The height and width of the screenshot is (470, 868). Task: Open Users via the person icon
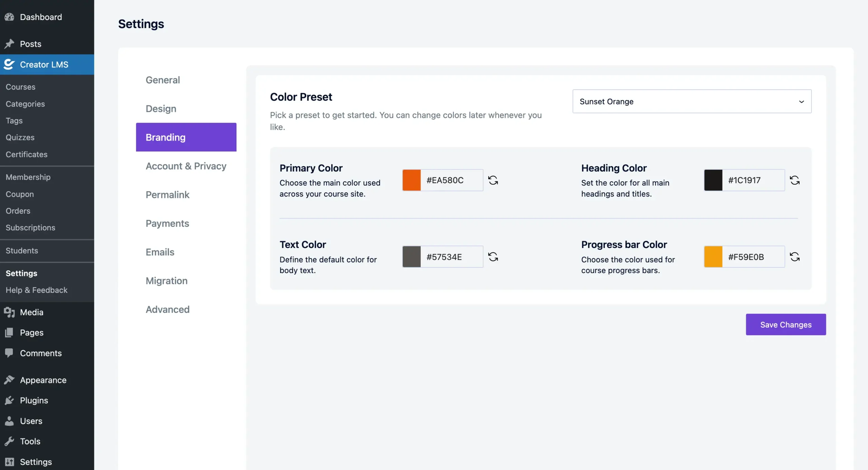coord(9,421)
